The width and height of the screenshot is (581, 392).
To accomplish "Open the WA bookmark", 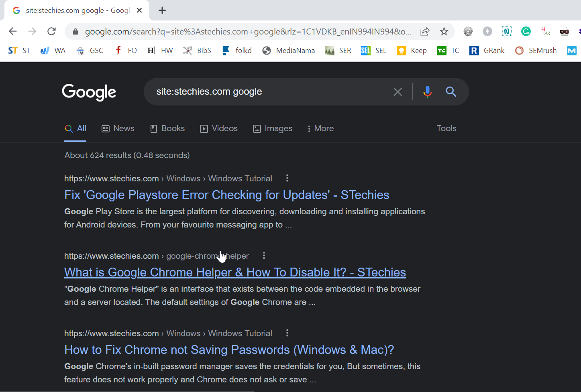I will tap(53, 51).
